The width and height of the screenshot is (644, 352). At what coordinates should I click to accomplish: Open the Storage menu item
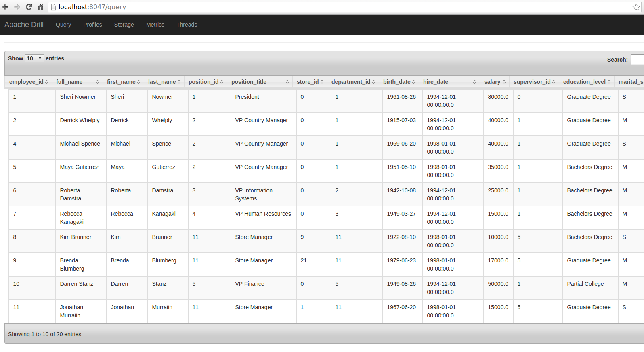click(124, 25)
